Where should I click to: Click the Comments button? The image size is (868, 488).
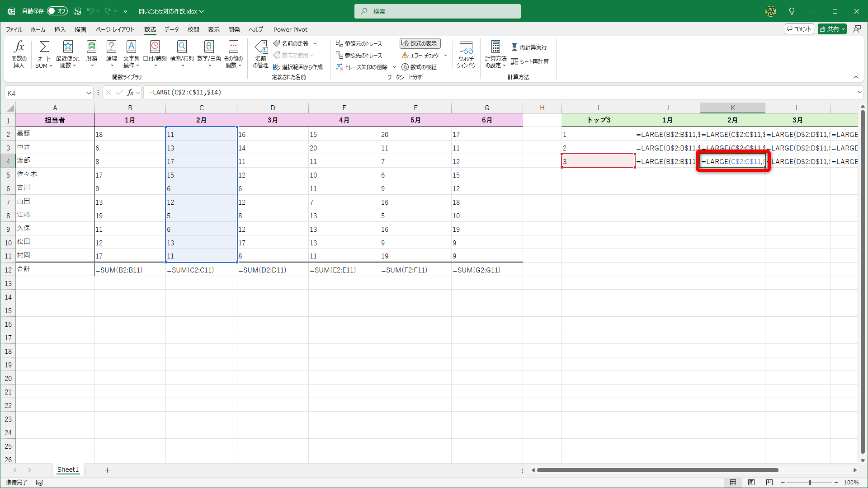click(x=799, y=29)
